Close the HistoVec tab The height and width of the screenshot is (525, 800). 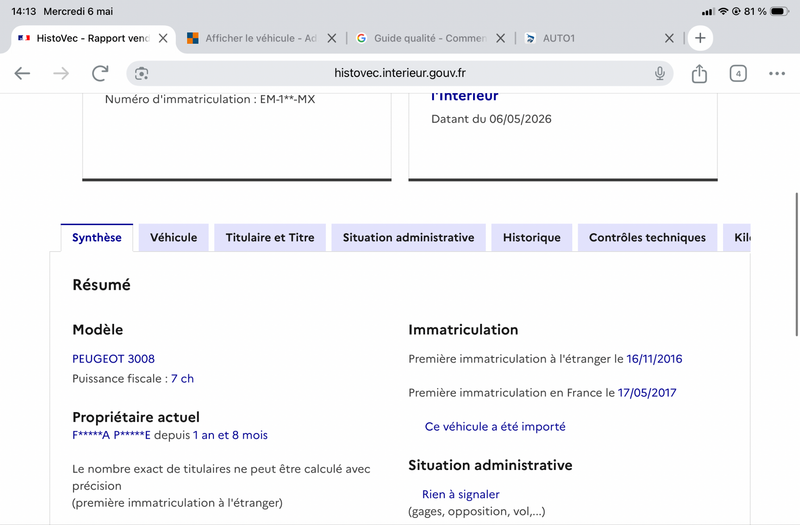coord(163,38)
